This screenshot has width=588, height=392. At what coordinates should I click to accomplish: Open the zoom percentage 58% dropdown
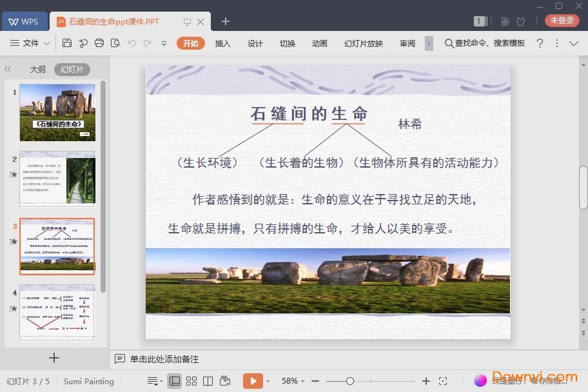point(293,381)
